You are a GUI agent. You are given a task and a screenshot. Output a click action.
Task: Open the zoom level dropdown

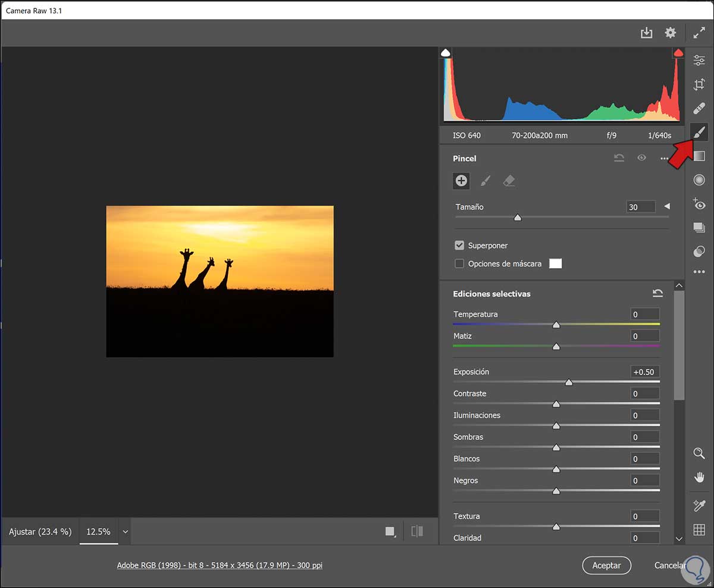[x=125, y=532]
